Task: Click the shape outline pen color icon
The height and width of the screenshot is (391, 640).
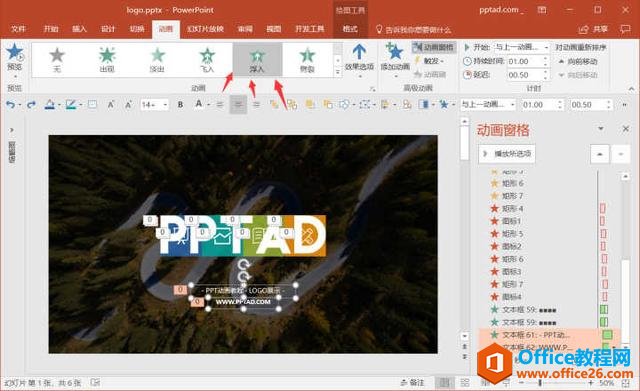Action: [71, 105]
